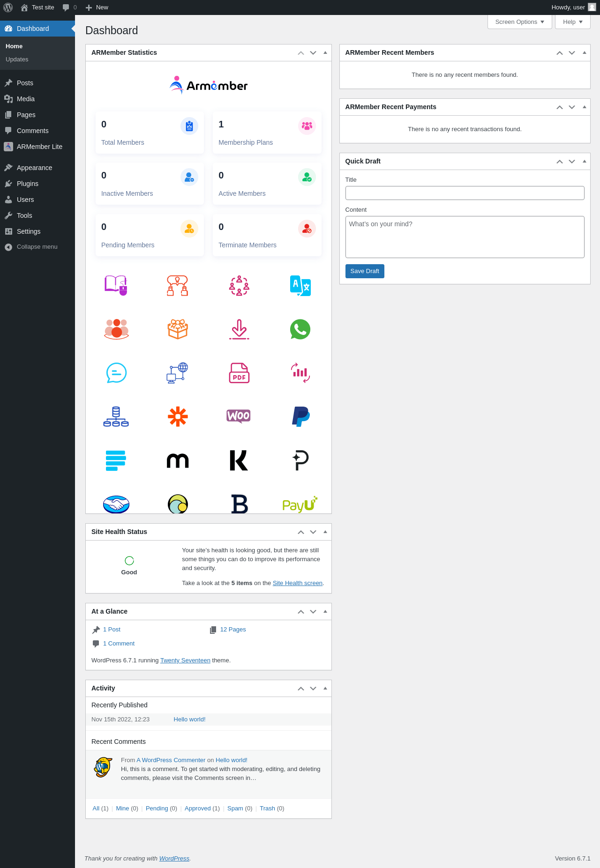Click the WordPress logo in admin bar
The width and height of the screenshot is (600, 868).
point(8,7)
